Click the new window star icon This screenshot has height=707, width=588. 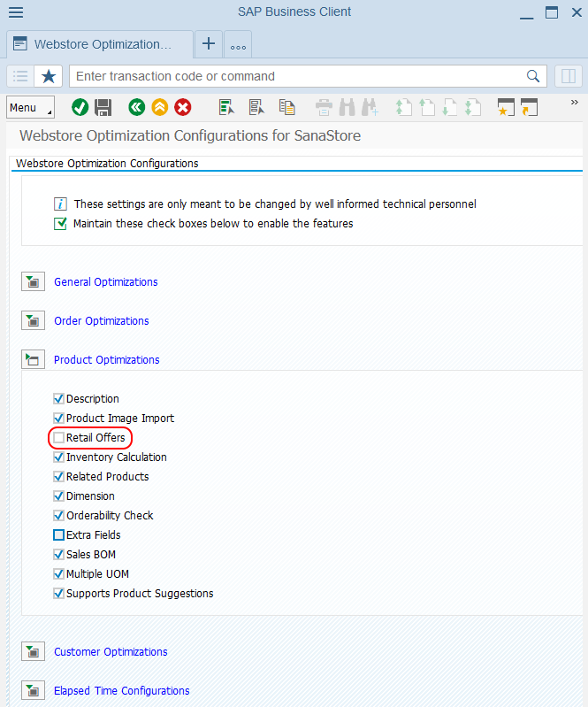pyautogui.click(x=506, y=107)
